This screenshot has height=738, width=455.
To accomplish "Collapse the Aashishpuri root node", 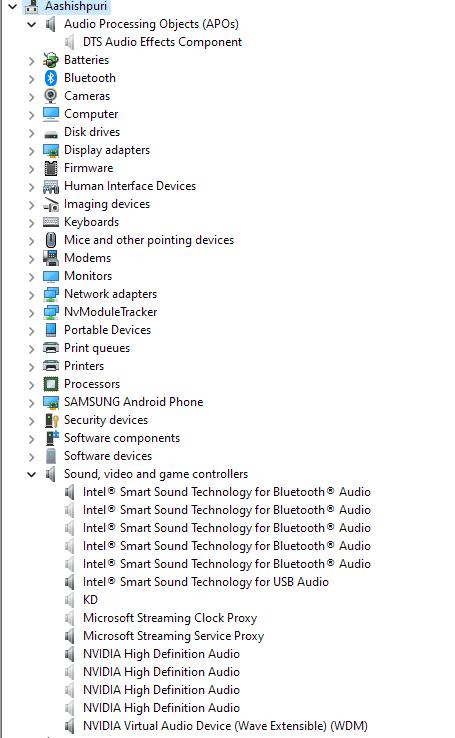I will (12, 6).
